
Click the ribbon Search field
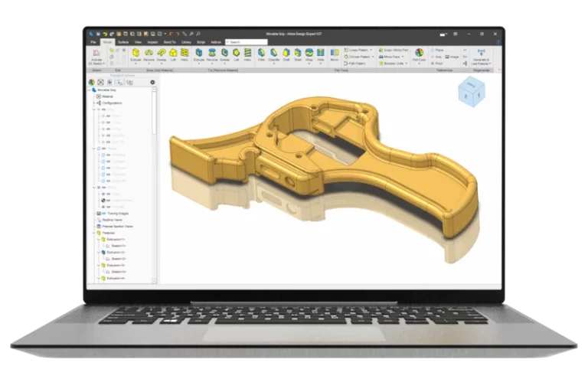tap(247, 42)
